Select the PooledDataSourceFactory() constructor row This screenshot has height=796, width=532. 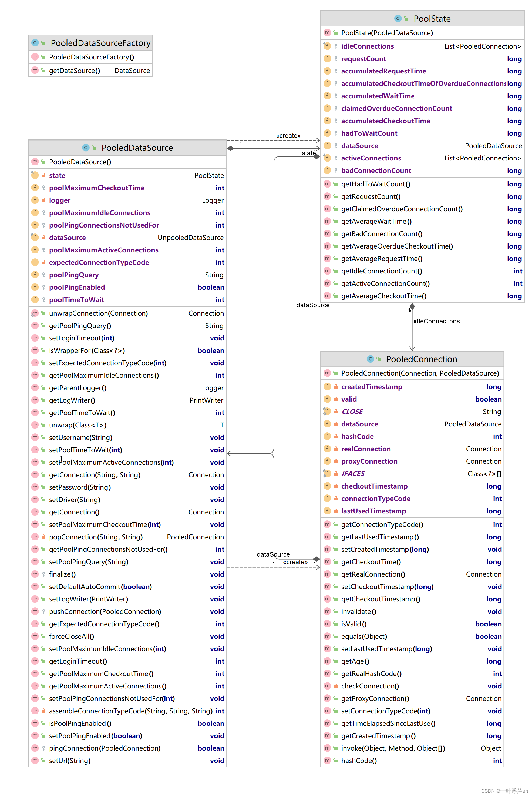91,57
